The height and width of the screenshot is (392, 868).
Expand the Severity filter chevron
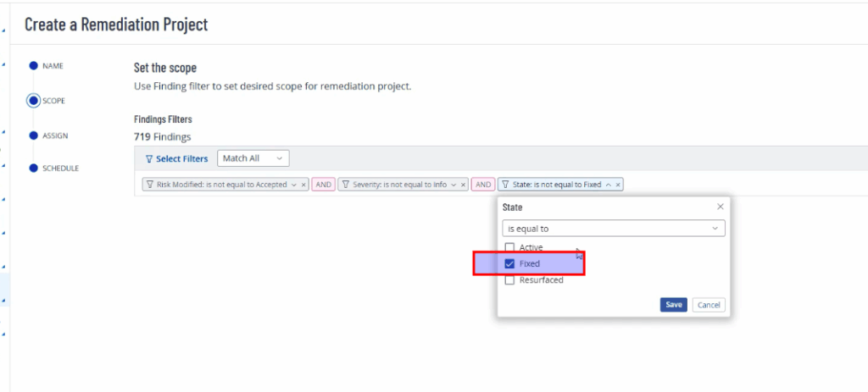point(454,185)
